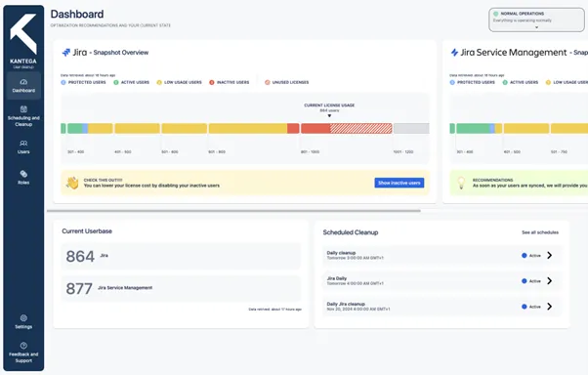
Task: Click the Show inactive users button
Action: (399, 183)
